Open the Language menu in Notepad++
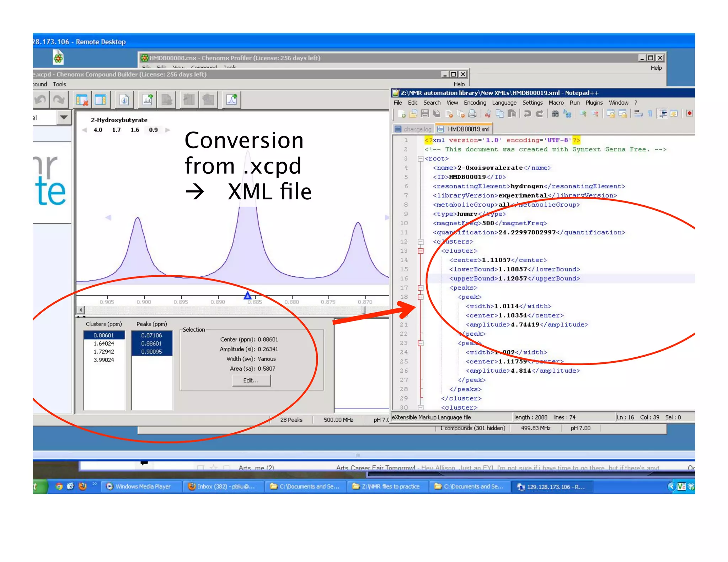The image size is (728, 562). 504,103
